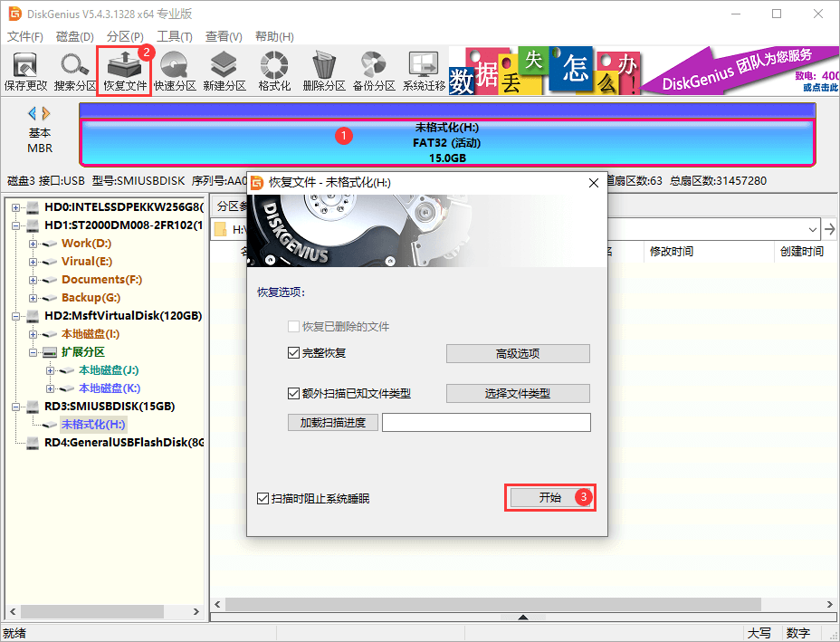Click the scan progress file path field

(486, 422)
